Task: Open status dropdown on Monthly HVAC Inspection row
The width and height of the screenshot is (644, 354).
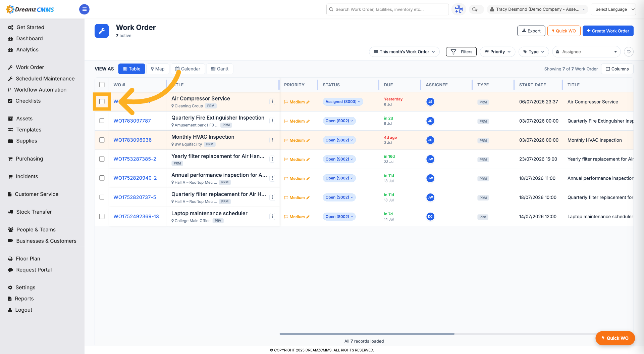Action: pos(339,140)
